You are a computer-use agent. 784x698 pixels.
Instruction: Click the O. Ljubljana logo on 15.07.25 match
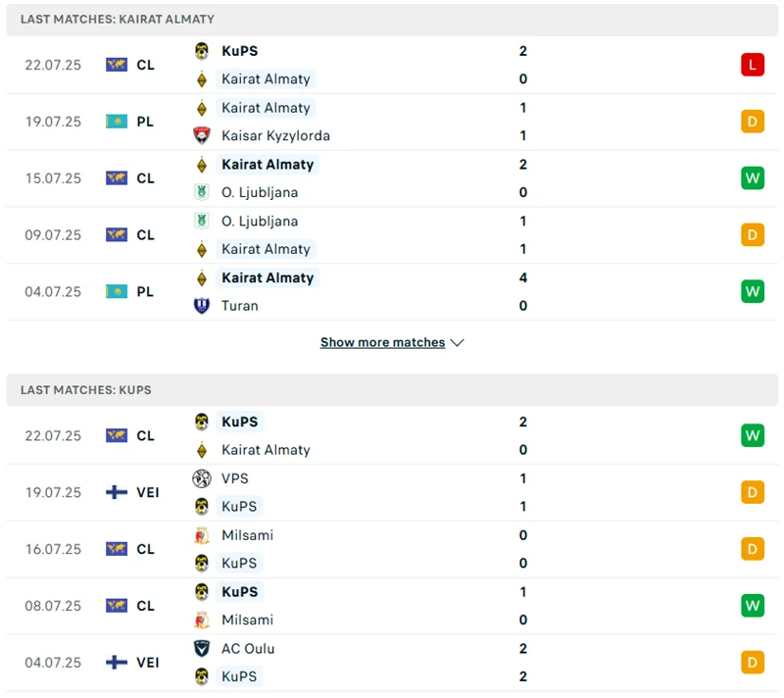click(202, 192)
